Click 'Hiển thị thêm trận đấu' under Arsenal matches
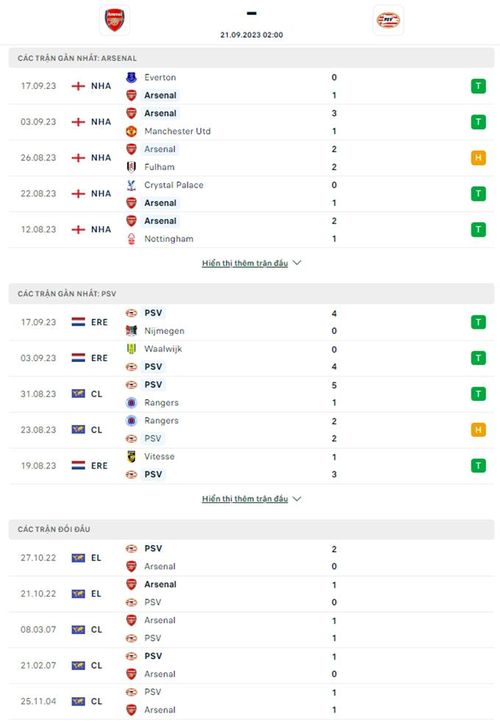The height and width of the screenshot is (723, 500). click(245, 263)
